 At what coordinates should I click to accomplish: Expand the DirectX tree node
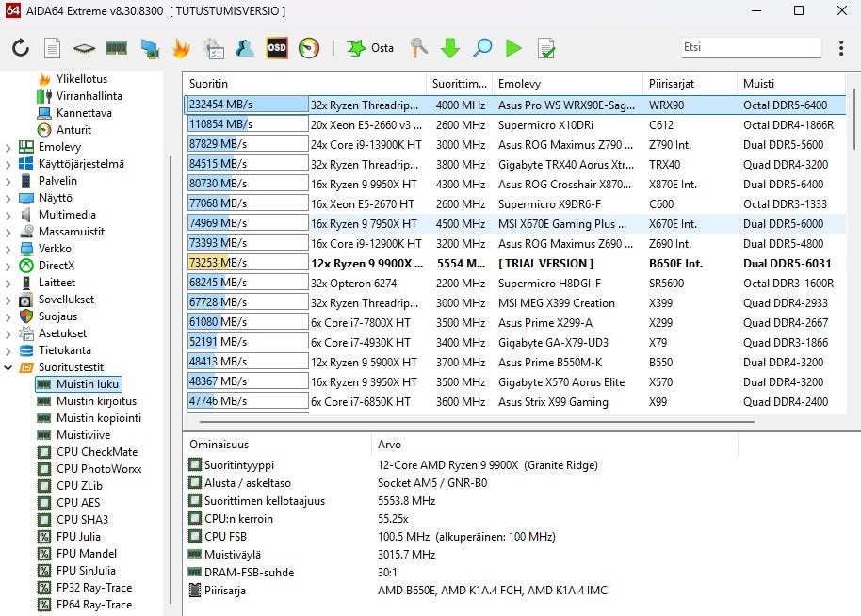8,267
